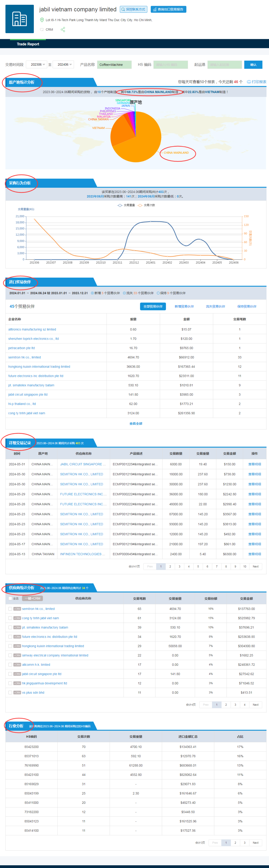The height and width of the screenshot is (868, 269).
Task: Check the 全选 select-all checkbox
Action: point(10,599)
